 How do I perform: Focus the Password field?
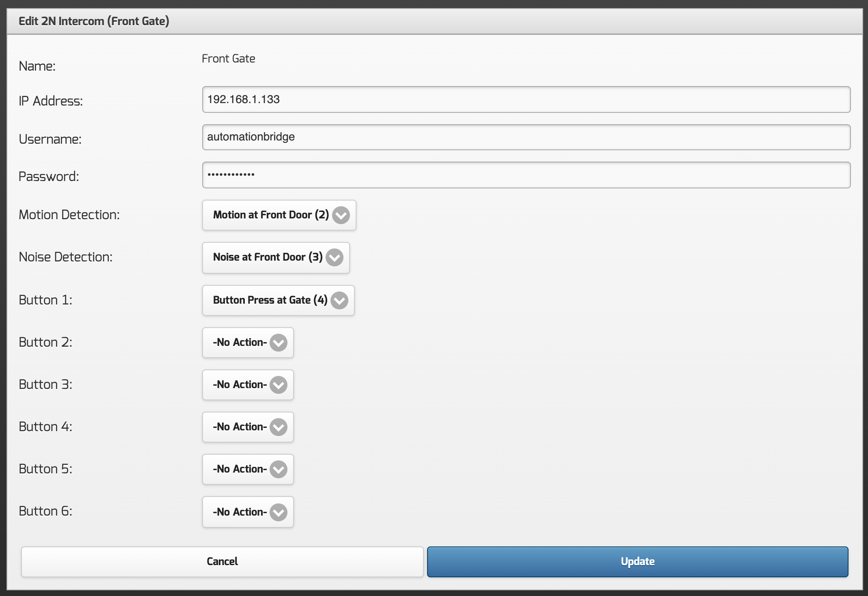click(526, 175)
